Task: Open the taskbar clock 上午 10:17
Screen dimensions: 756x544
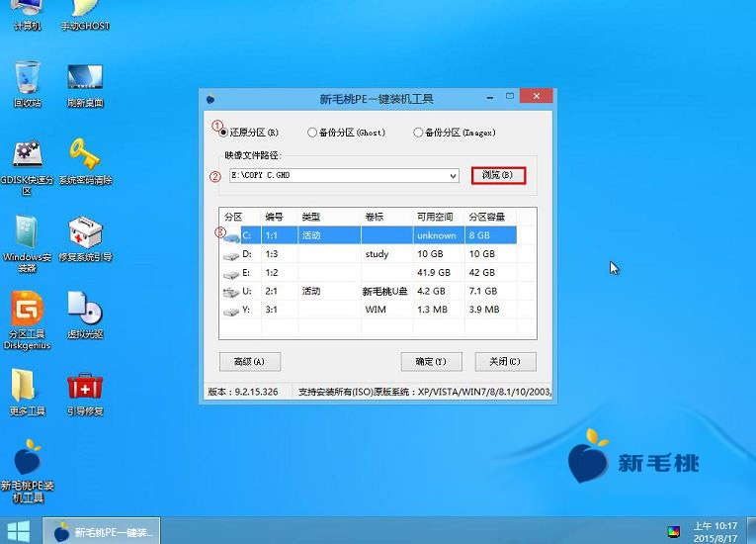Action: point(715,531)
